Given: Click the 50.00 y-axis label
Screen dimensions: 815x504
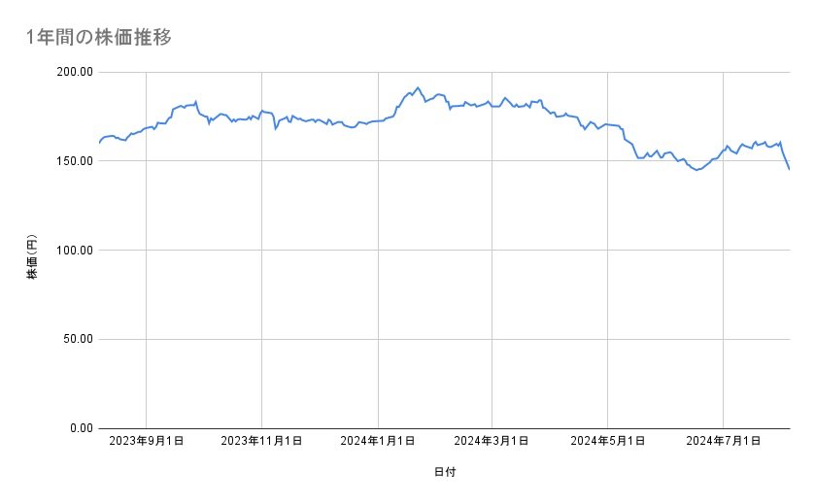Looking at the screenshot, I should 76,339.
